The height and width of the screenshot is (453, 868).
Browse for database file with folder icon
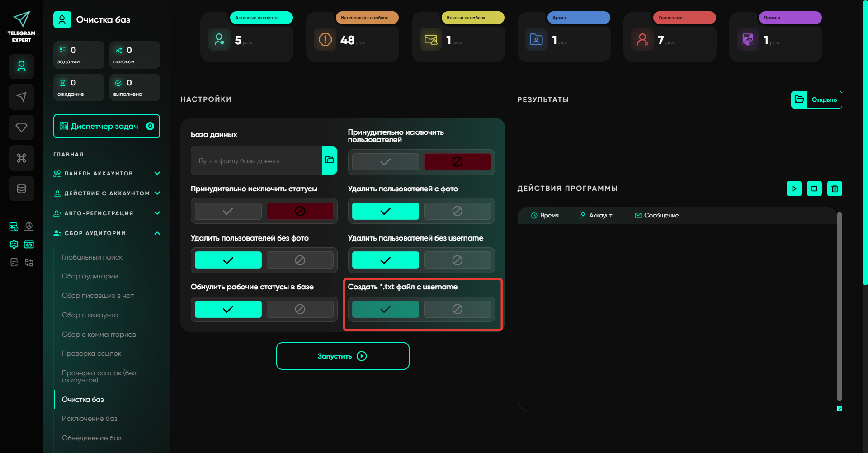pos(330,160)
